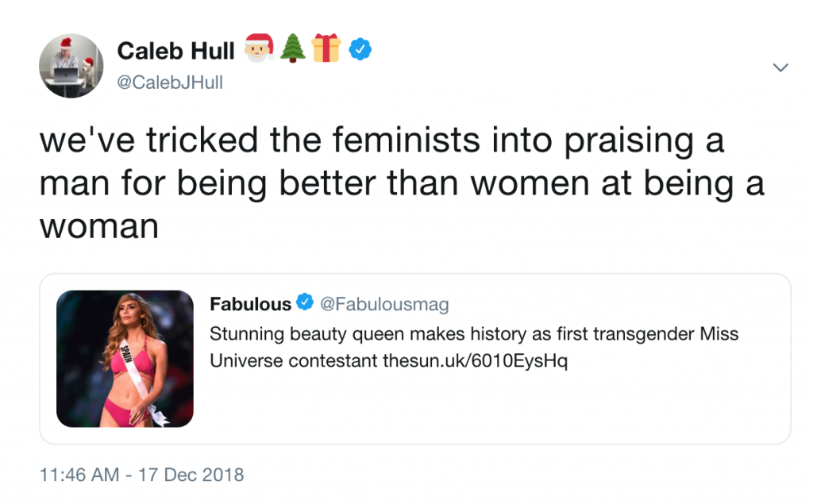
Task: Click the Santa Claus emoji
Action: (259, 49)
